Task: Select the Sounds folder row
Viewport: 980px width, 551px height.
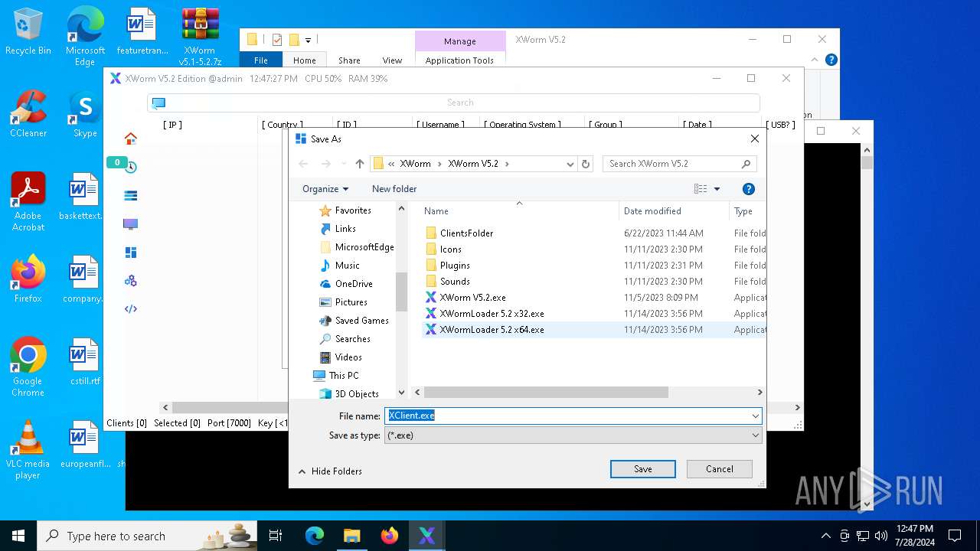Action: (455, 282)
